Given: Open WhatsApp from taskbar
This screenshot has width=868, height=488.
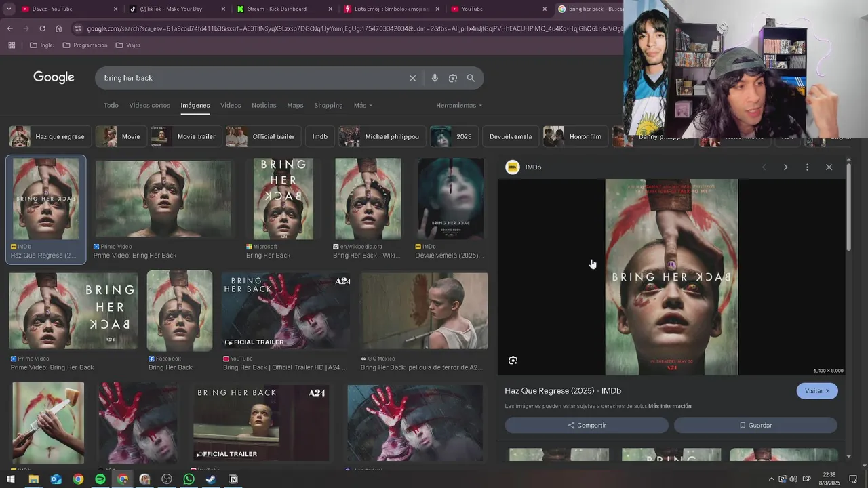Looking at the screenshot, I should tap(189, 479).
